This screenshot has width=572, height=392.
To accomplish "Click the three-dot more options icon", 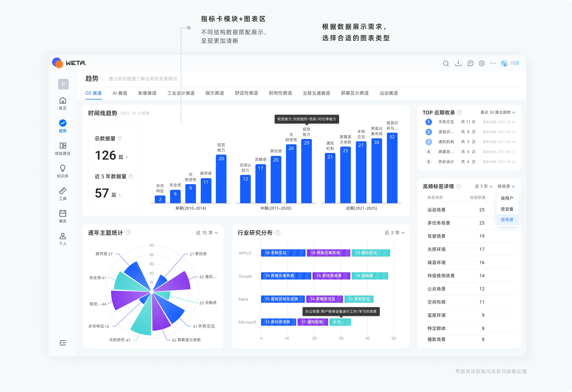I will pyautogui.click(x=493, y=63).
